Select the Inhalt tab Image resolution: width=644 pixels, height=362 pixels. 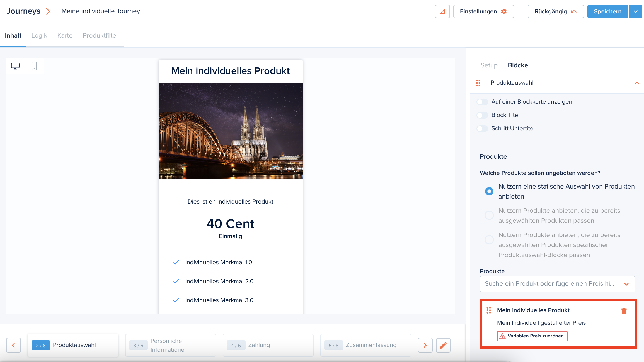(x=13, y=36)
